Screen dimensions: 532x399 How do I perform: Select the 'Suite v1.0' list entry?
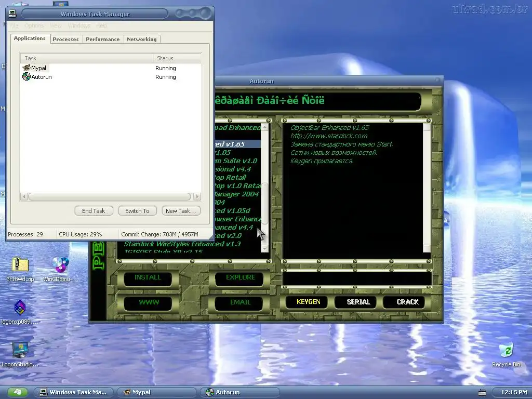[236, 161]
